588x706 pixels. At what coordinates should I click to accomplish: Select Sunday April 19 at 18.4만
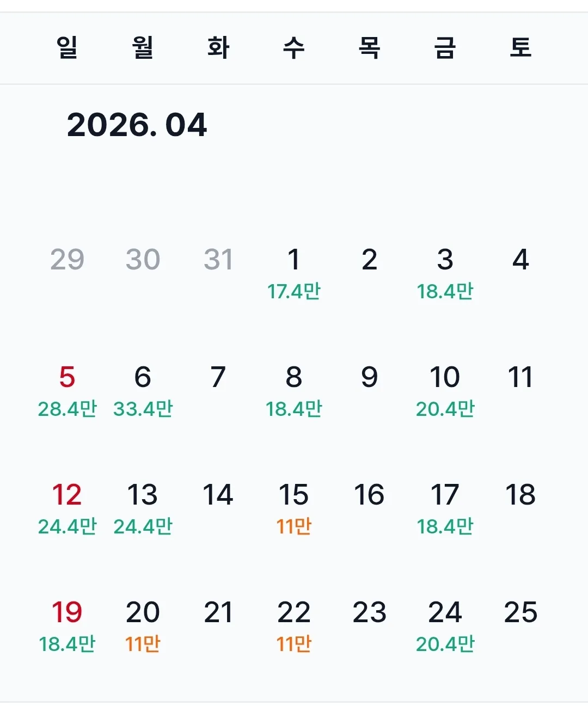click(67, 627)
